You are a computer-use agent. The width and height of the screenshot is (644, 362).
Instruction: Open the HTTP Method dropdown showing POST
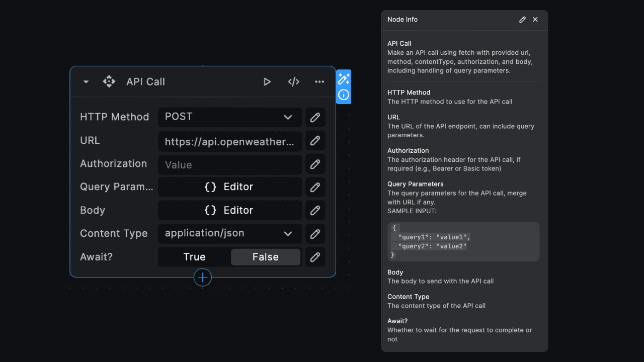tap(230, 117)
